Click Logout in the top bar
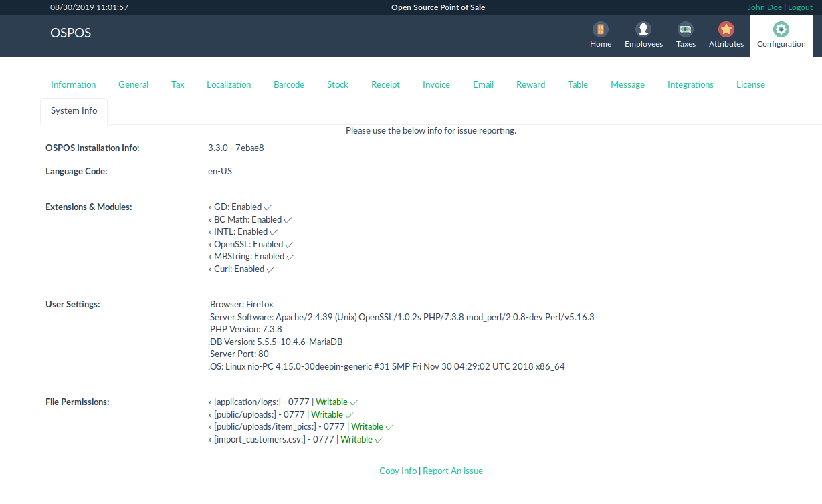Image resolution: width=822 pixels, height=504 pixels. 799,7
